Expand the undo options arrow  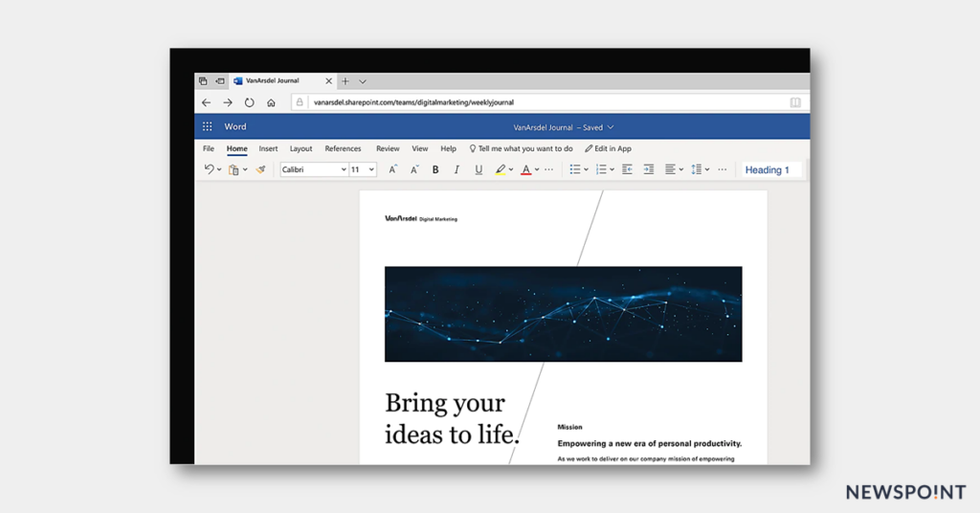tap(219, 169)
